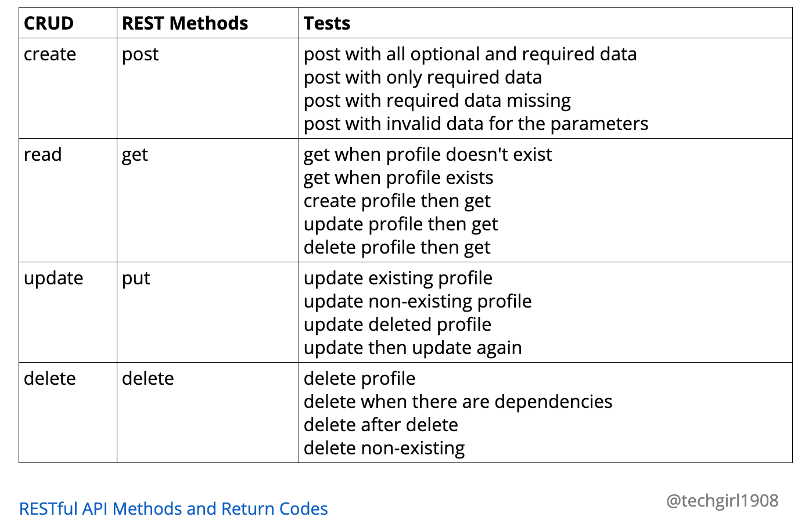Click 'post with all optional and required data'
The width and height of the screenshot is (812, 524).
coord(470,54)
